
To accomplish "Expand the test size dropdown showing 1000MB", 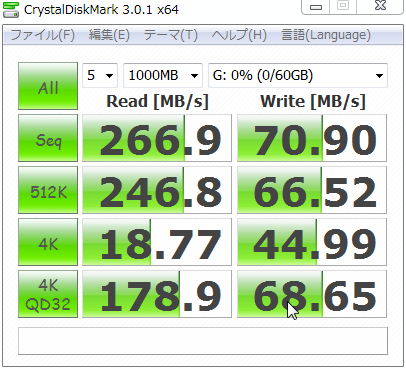I will 163,75.
